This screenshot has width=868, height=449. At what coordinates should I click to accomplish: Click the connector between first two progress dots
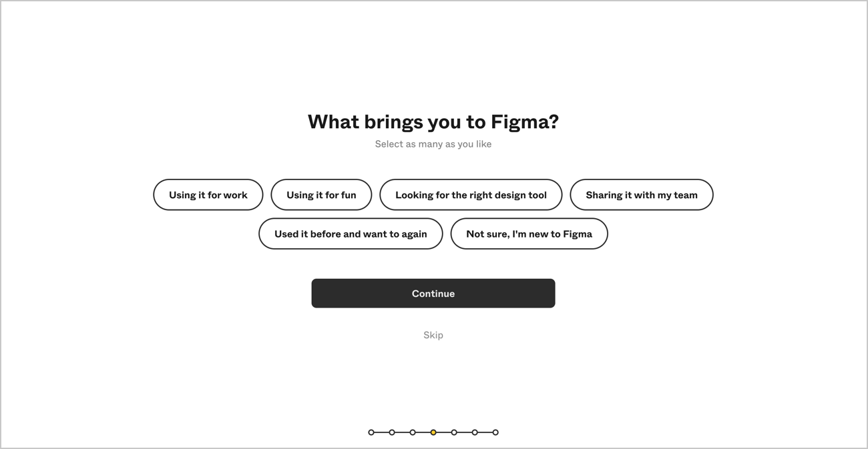pos(381,432)
